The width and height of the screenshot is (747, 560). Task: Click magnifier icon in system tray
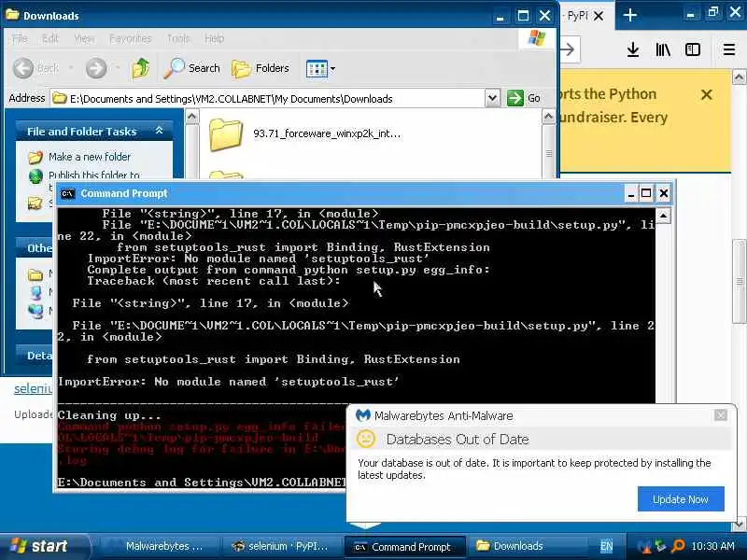pos(678,546)
